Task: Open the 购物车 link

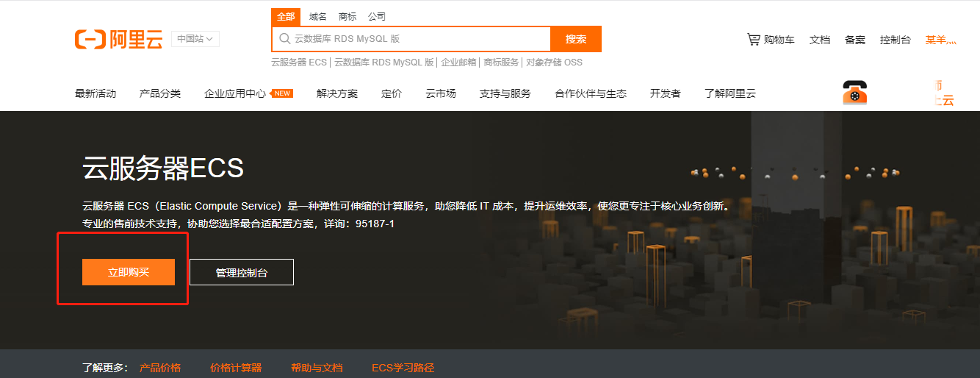Action: [779, 40]
